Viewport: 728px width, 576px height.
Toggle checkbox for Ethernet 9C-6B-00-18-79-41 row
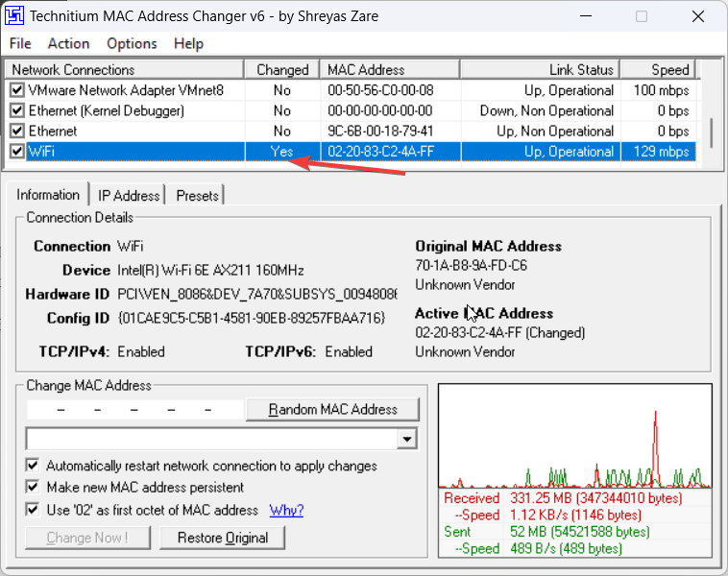click(x=17, y=131)
